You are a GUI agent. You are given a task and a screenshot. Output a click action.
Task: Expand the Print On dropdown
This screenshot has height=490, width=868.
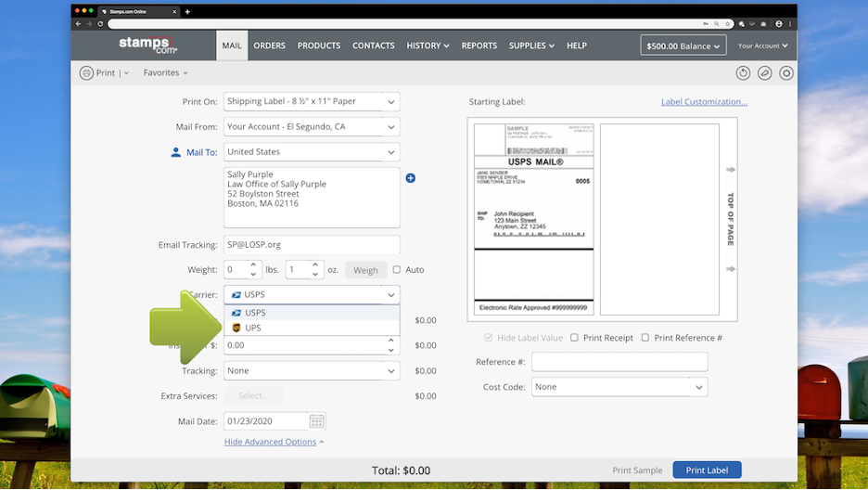391,102
